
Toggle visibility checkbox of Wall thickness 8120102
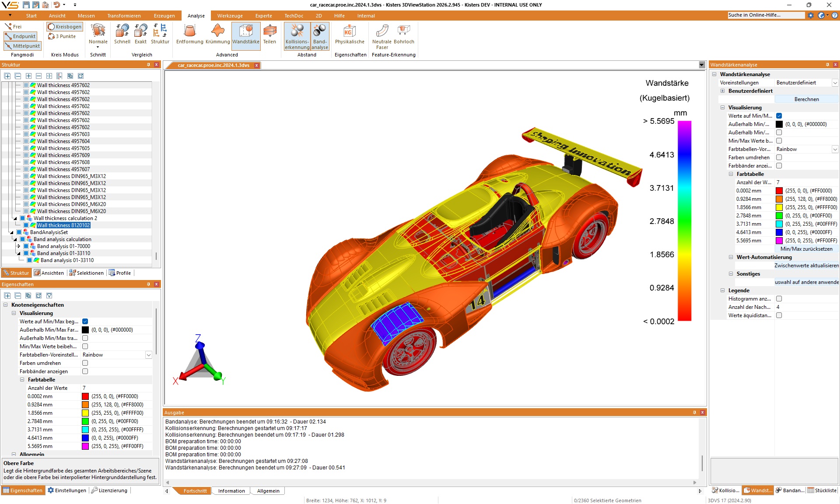click(26, 225)
